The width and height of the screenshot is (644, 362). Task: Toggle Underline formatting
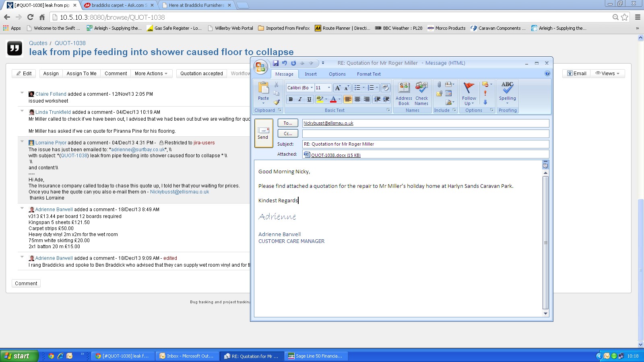click(x=309, y=99)
